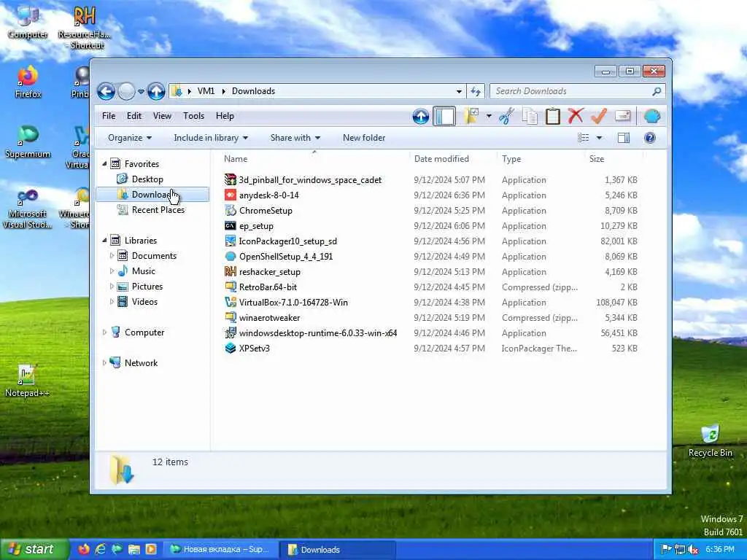
Task: Click the Refresh button in the address bar
Action: [x=476, y=91]
